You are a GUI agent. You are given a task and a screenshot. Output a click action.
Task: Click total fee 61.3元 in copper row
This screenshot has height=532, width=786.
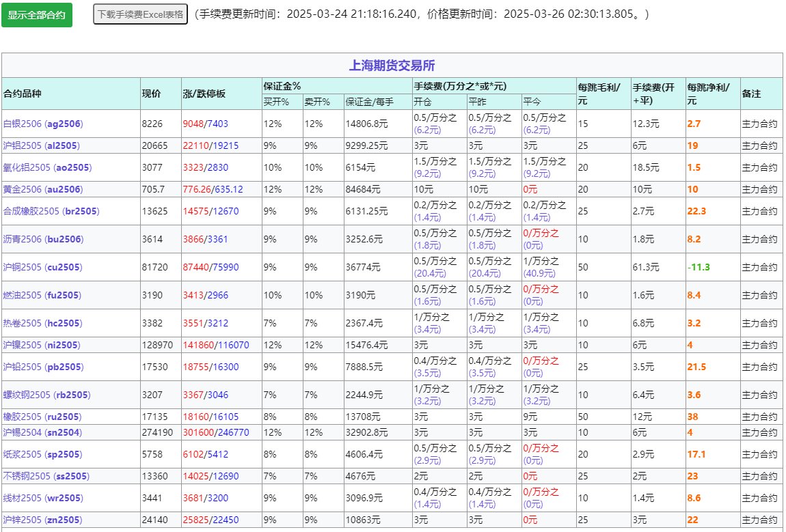pyautogui.click(x=646, y=268)
